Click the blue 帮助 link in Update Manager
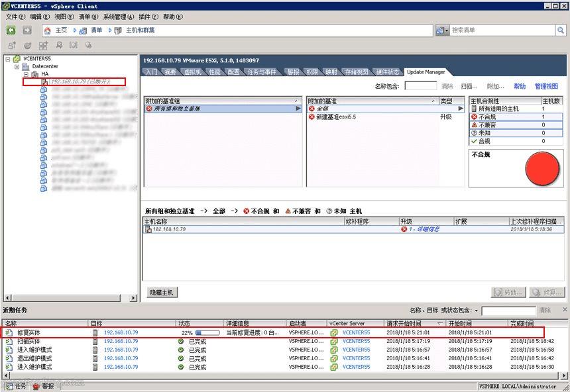Image resolution: width=570 pixels, height=392 pixels. (520, 87)
